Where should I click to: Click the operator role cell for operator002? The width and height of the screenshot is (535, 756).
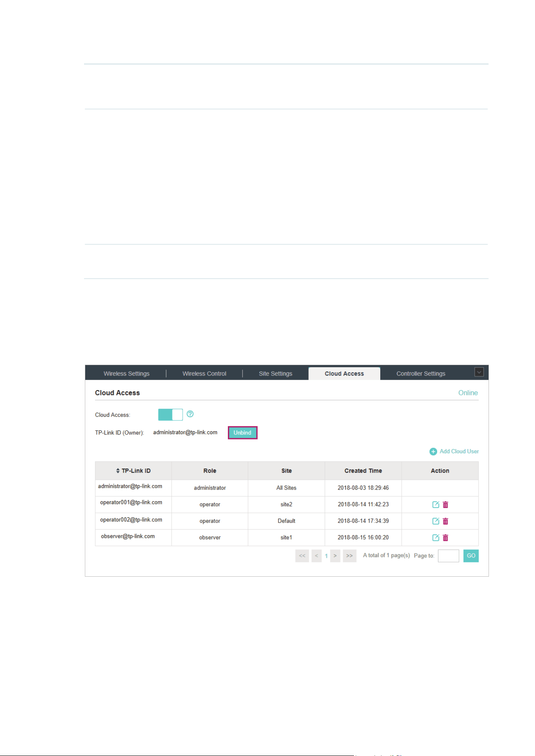[x=210, y=521]
